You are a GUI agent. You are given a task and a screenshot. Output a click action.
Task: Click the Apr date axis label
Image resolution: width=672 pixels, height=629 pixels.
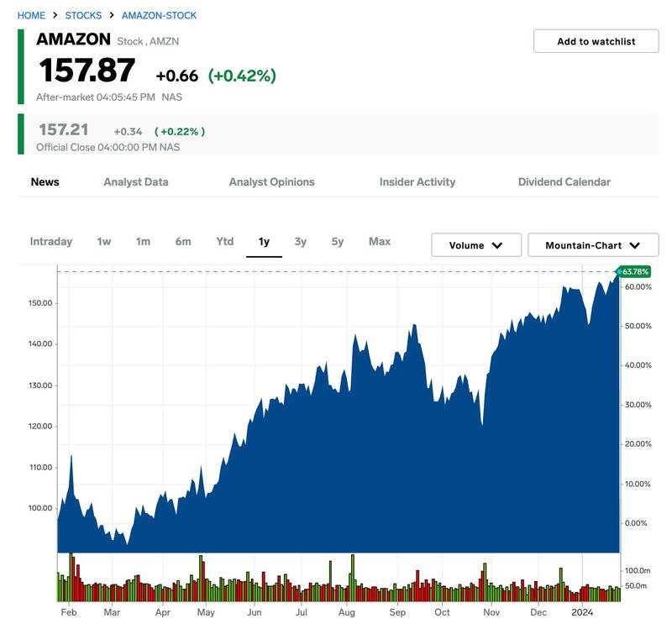click(163, 612)
